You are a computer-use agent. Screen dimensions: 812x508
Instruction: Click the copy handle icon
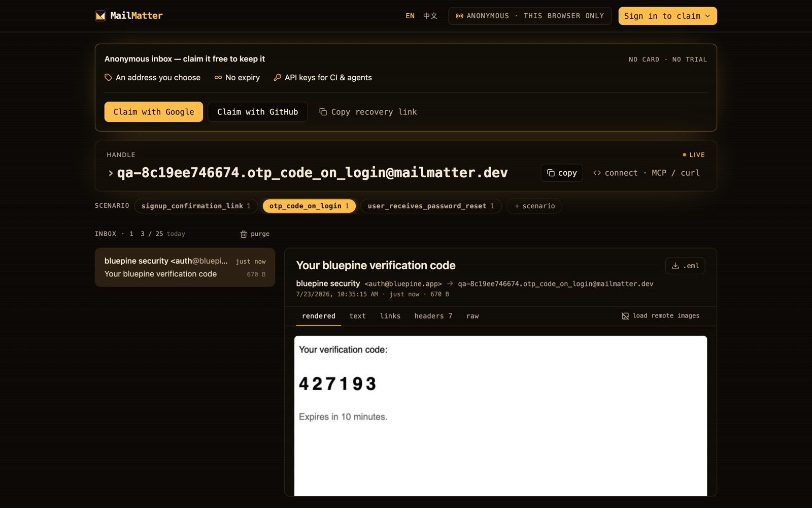point(551,173)
